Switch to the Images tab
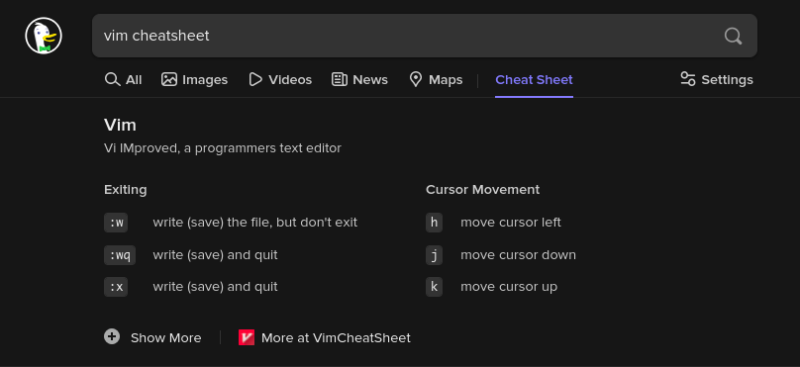This screenshot has width=800, height=367. point(194,80)
